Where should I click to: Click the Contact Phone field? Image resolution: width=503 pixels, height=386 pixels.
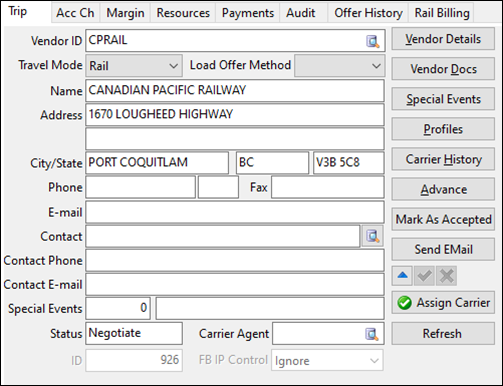pyautogui.click(x=235, y=260)
